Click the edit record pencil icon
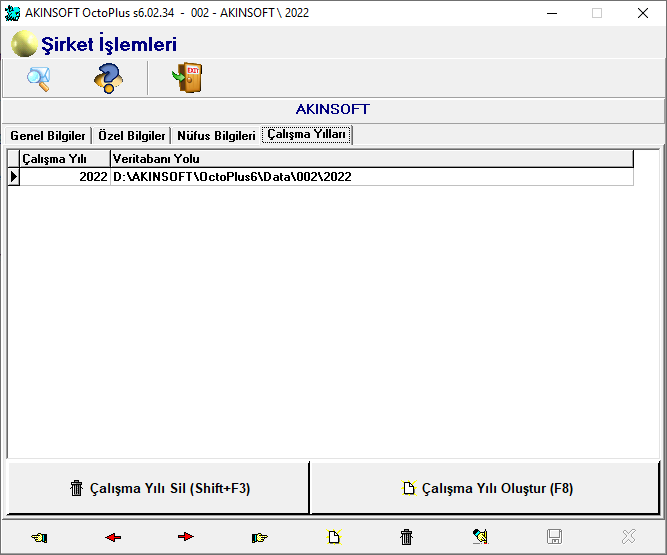 tap(481, 536)
